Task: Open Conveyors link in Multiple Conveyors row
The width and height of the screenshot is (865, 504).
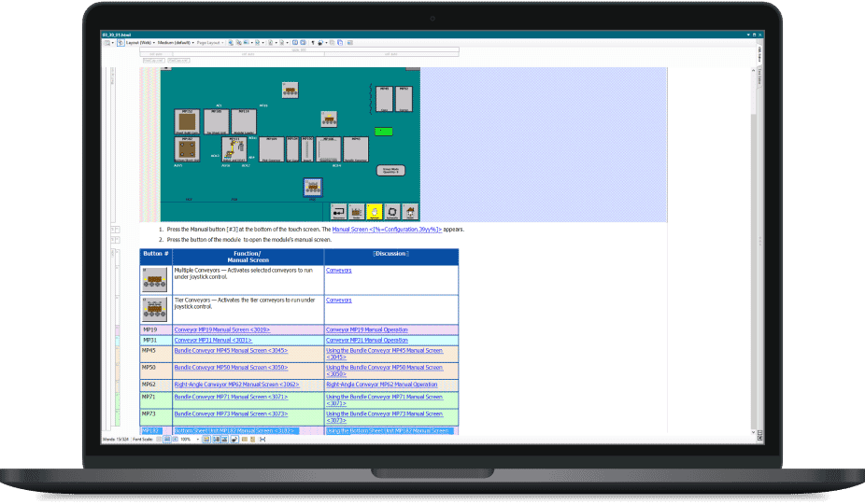Action: 339,270
